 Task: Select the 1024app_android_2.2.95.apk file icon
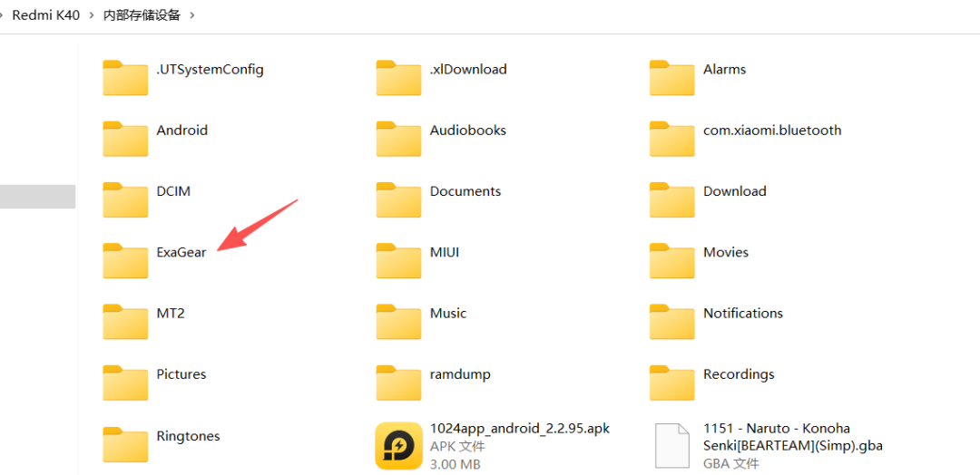click(398, 445)
